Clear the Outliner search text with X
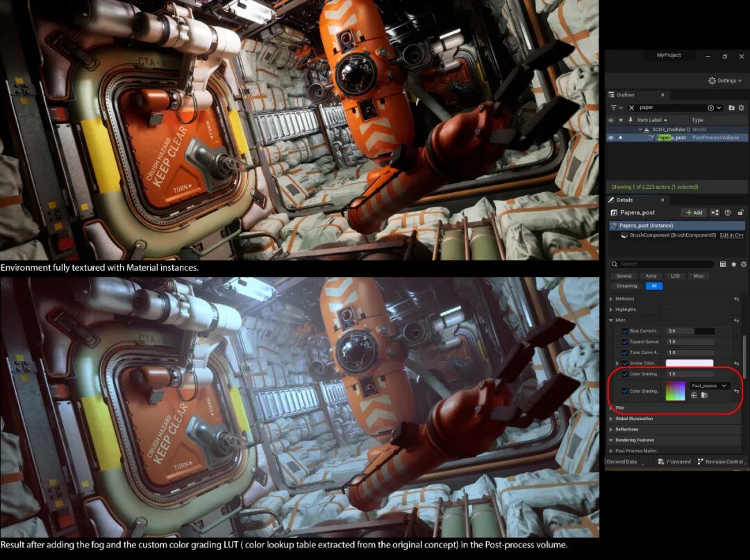 coord(631,108)
